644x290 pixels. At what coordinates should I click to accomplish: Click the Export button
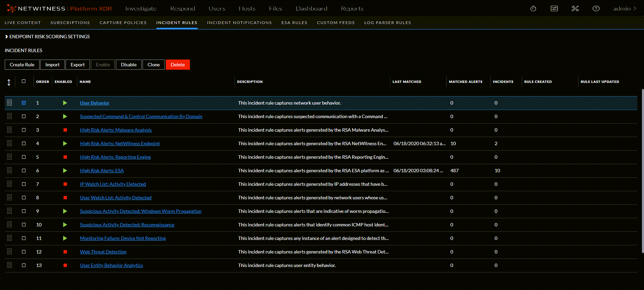pyautogui.click(x=78, y=65)
